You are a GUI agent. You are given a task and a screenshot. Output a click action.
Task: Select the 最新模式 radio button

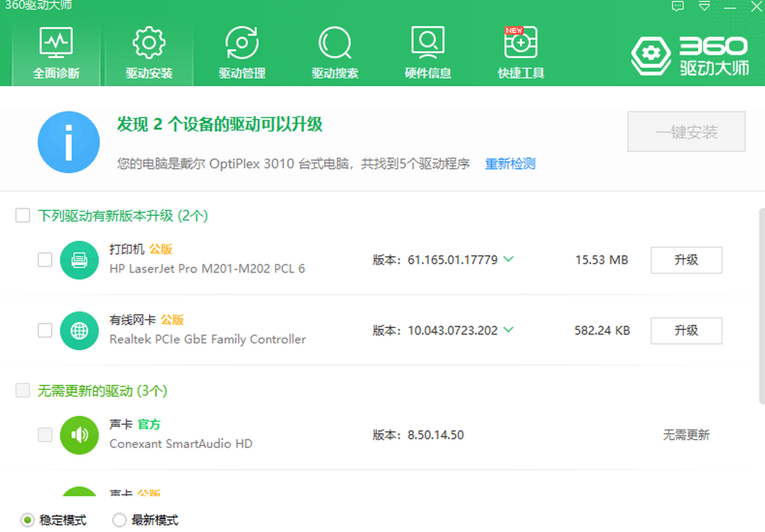[x=119, y=520]
